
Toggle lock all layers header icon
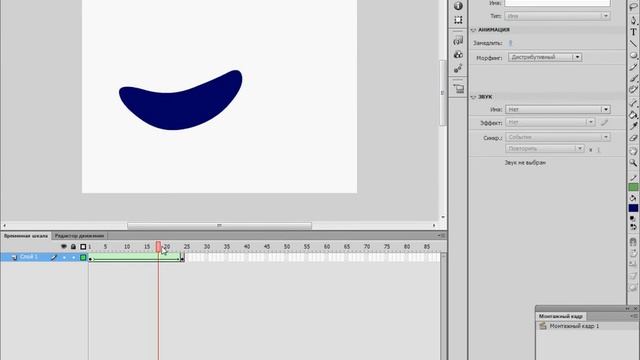click(73, 247)
